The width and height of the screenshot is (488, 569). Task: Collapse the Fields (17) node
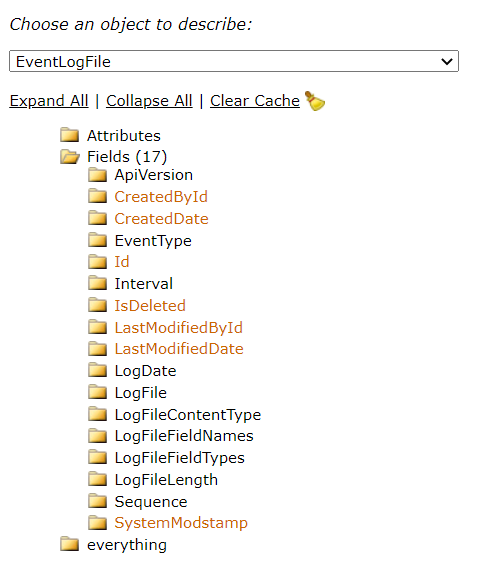(127, 157)
